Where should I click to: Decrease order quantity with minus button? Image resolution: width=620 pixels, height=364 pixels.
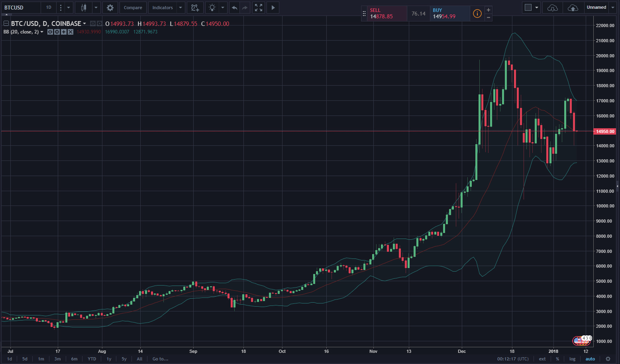(489, 18)
